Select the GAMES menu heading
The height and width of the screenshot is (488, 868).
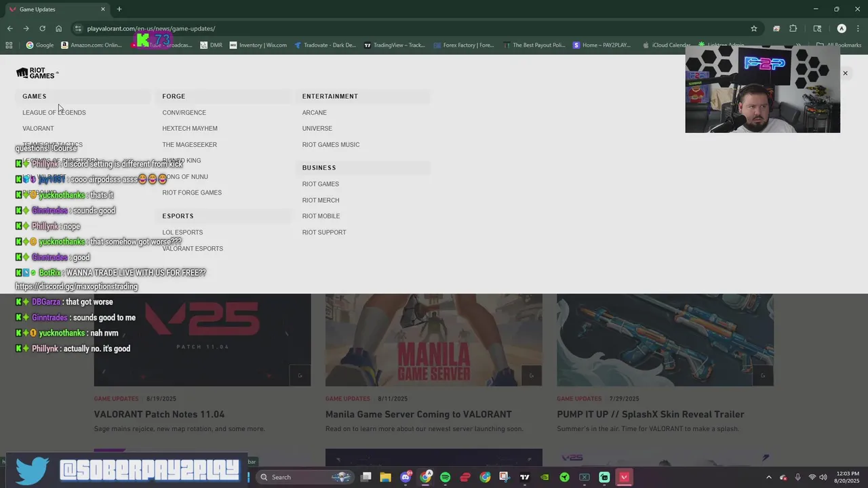(35, 96)
